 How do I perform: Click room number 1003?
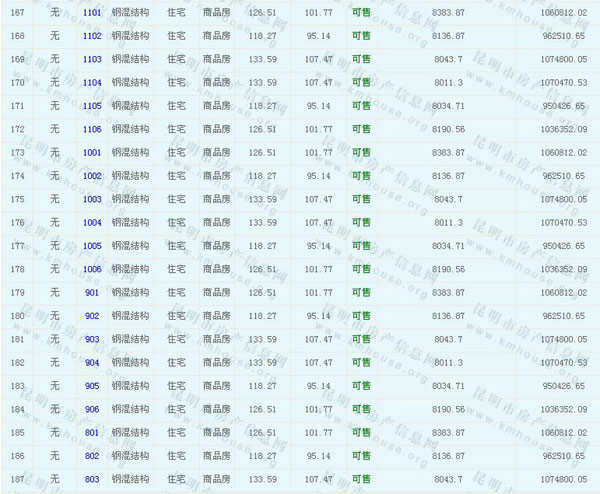click(92, 199)
